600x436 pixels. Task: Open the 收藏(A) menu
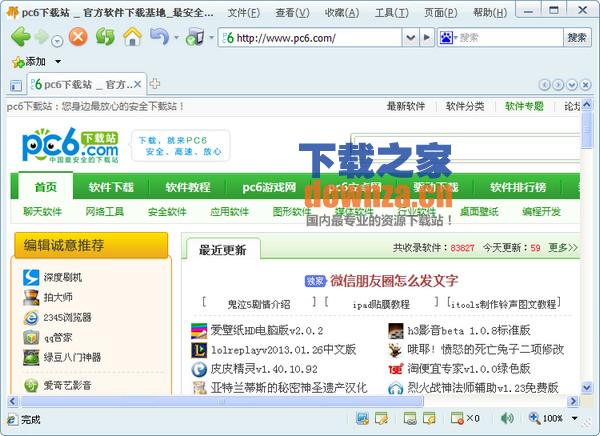342,13
